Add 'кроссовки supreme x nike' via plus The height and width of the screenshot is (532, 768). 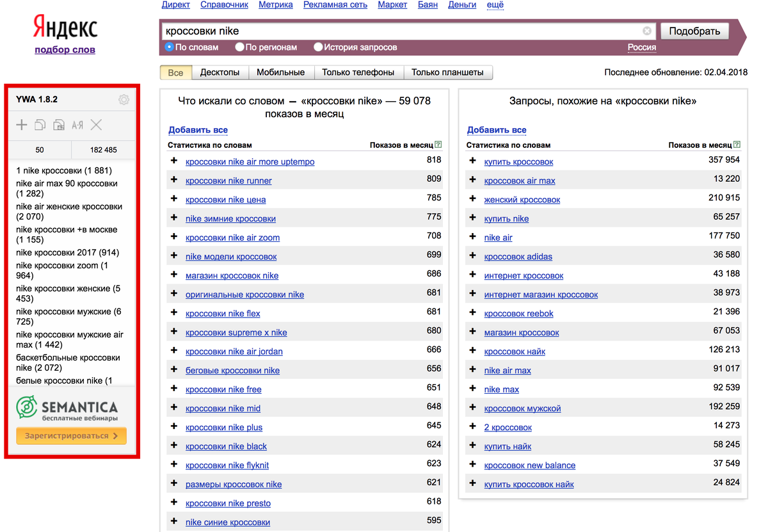click(173, 332)
